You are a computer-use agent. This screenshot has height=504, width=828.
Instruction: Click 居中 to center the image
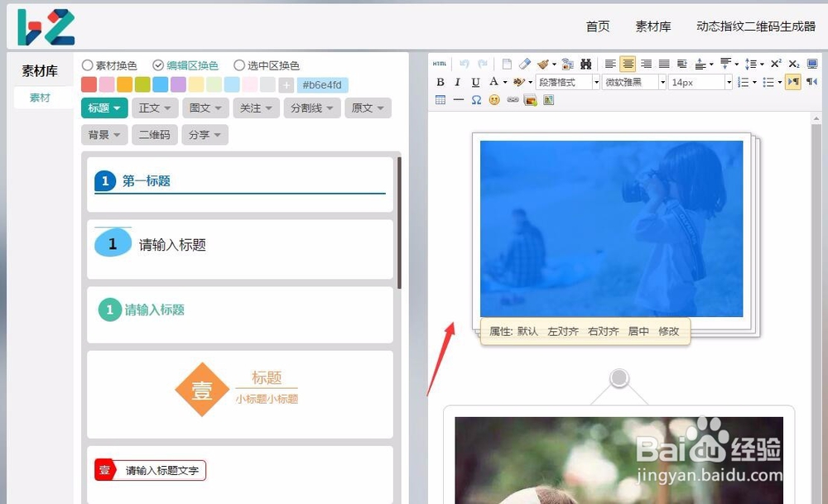click(x=640, y=331)
